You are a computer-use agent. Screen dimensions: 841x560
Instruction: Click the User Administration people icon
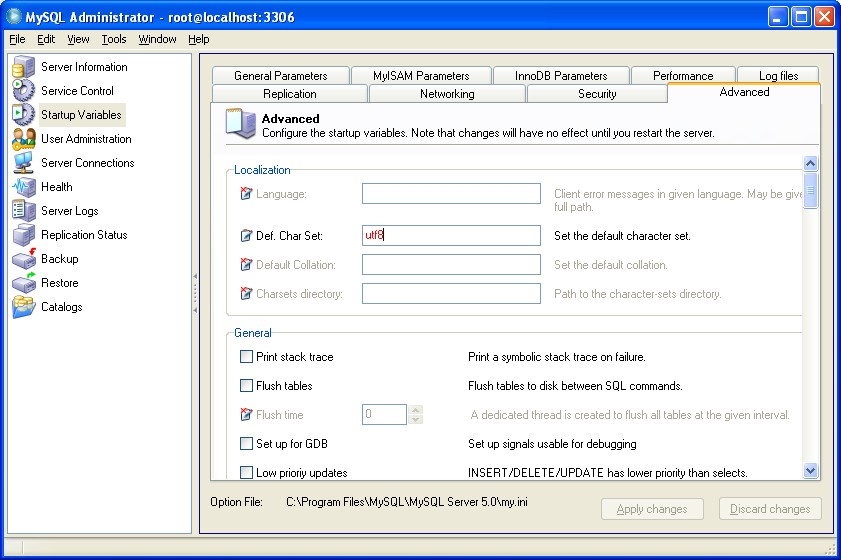point(24,139)
